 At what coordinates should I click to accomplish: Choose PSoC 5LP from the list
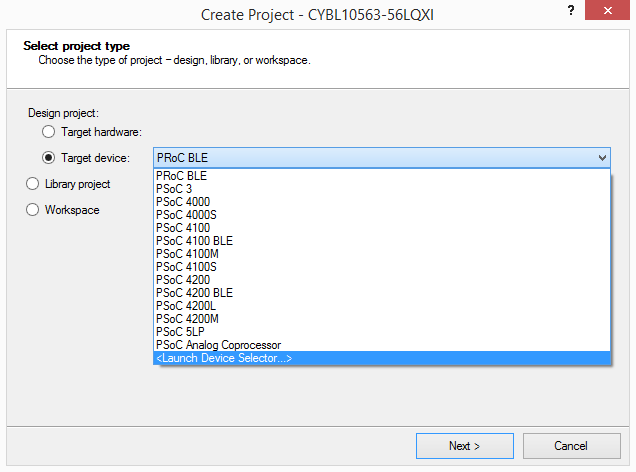point(180,332)
